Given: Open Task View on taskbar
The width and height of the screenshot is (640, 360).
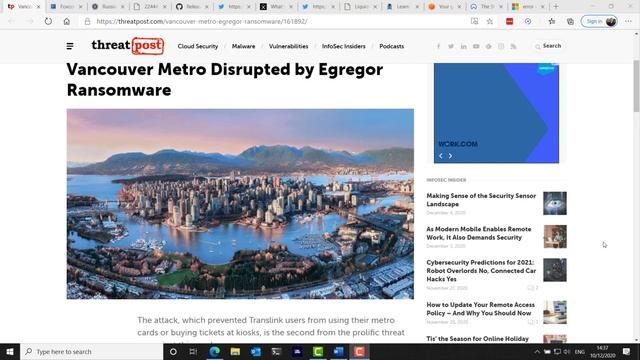Looking at the screenshot, I should tap(193, 351).
